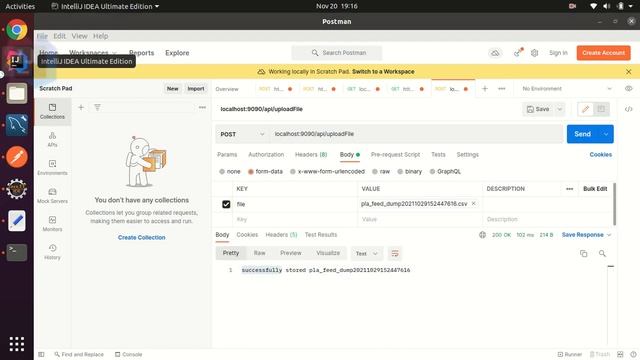Select the raw body type
The image size is (640, 360).
[381, 171]
